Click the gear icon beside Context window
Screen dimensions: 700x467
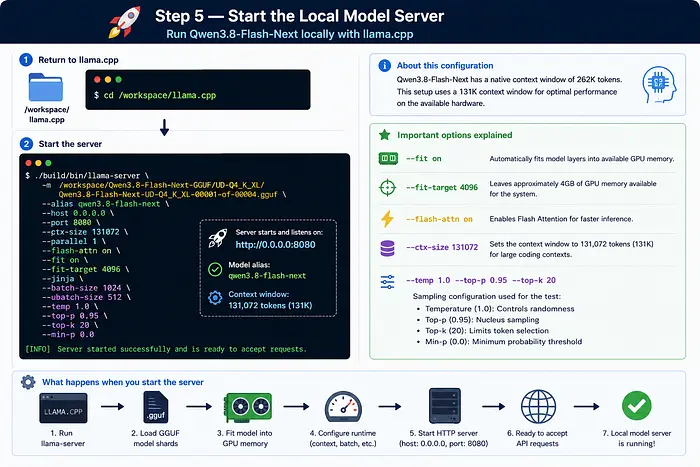[x=215, y=298]
